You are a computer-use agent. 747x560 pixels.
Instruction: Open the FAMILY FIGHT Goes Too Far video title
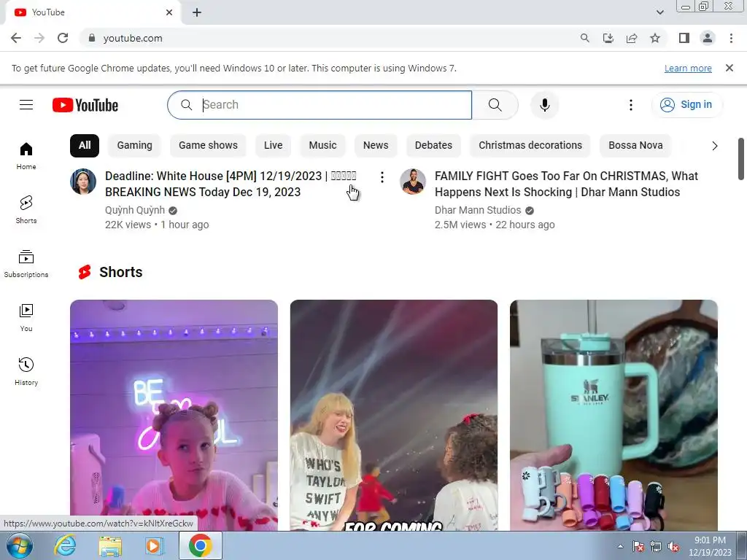tap(566, 184)
